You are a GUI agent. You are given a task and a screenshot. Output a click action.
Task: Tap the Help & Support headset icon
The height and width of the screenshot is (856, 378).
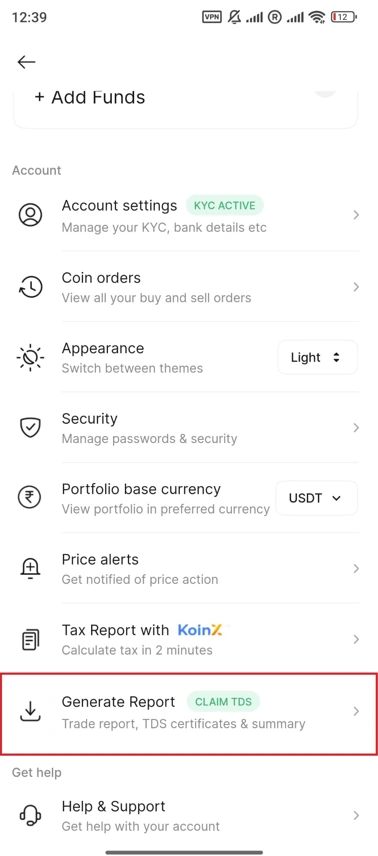(x=31, y=816)
